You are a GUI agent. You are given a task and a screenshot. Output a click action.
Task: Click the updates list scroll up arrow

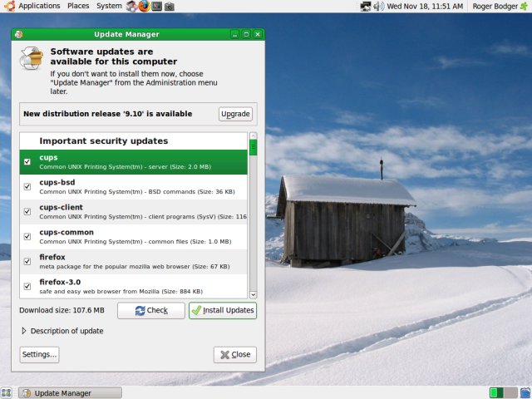point(253,136)
